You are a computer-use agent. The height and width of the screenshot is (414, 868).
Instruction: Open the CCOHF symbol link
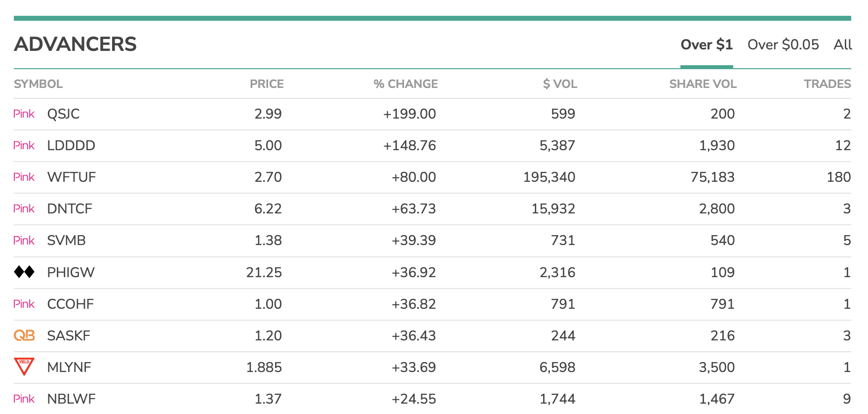[x=70, y=304]
